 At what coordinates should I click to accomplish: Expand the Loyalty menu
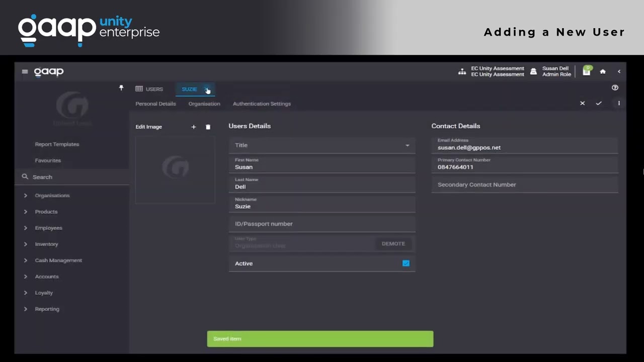[44, 293]
